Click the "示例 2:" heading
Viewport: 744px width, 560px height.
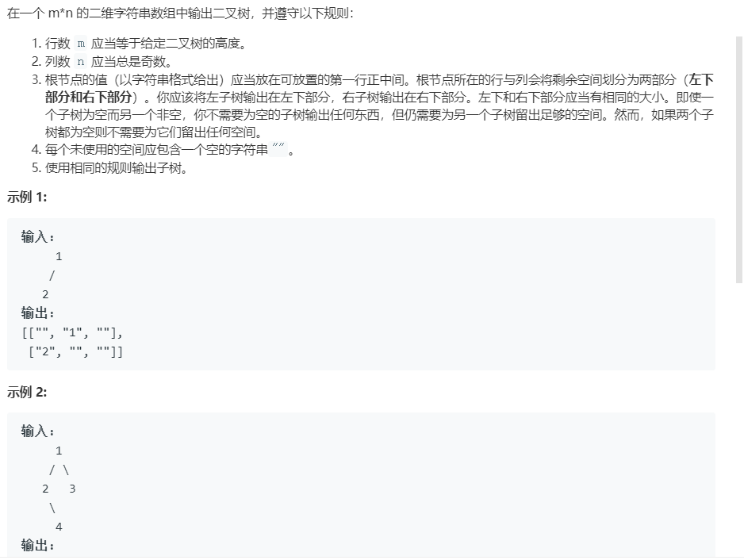(x=27, y=392)
